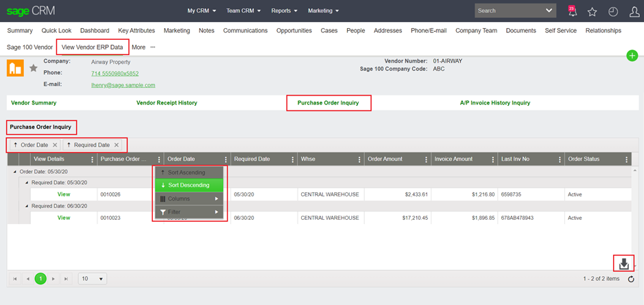
Task: Remove Order Date grouping with X
Action: [x=55, y=145]
